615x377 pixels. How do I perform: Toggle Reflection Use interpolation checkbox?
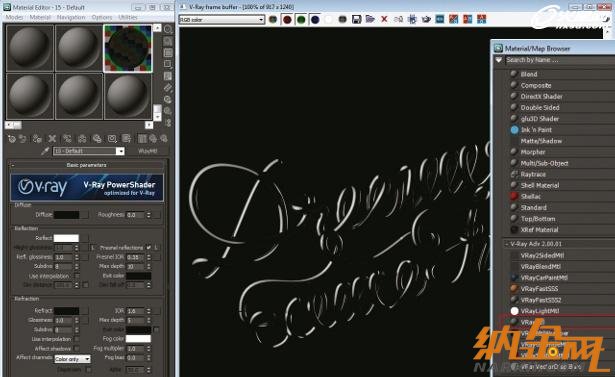point(77,276)
